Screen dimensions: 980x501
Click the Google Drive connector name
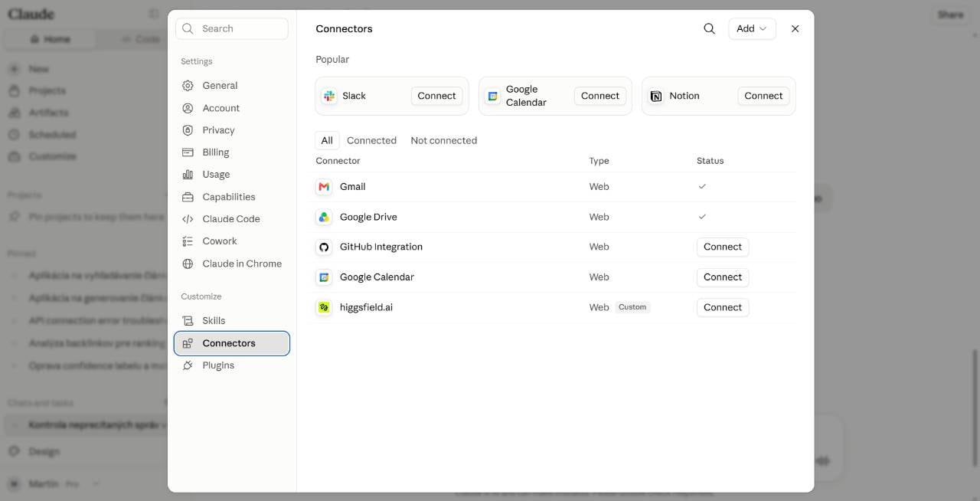(368, 217)
